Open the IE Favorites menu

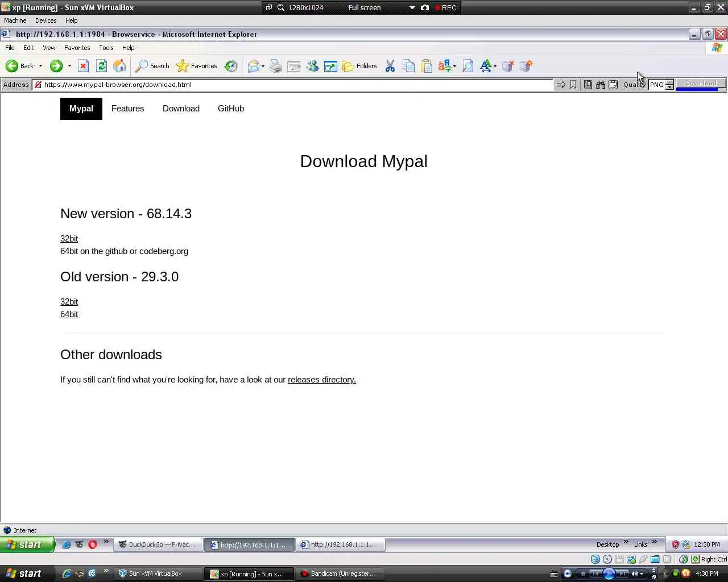pyautogui.click(x=77, y=48)
